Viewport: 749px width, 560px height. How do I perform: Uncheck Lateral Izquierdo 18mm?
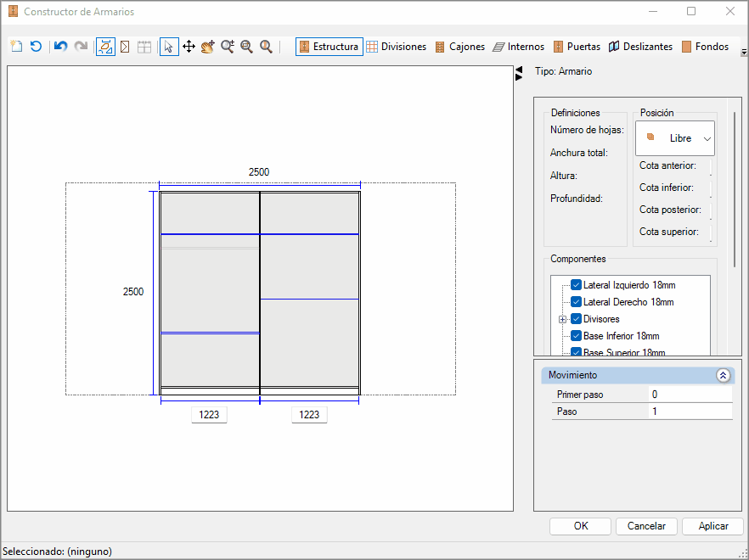(576, 285)
